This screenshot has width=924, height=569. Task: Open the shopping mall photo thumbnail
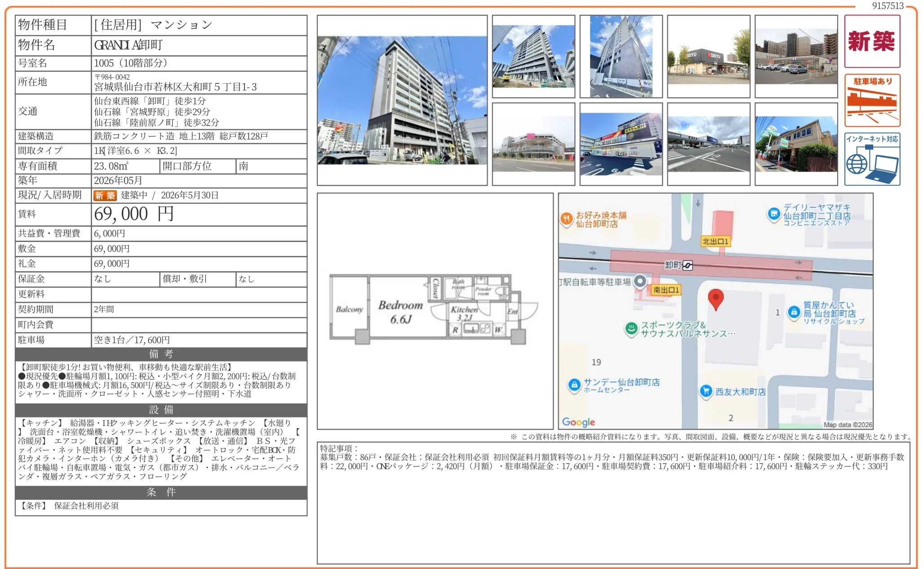[x=533, y=144]
